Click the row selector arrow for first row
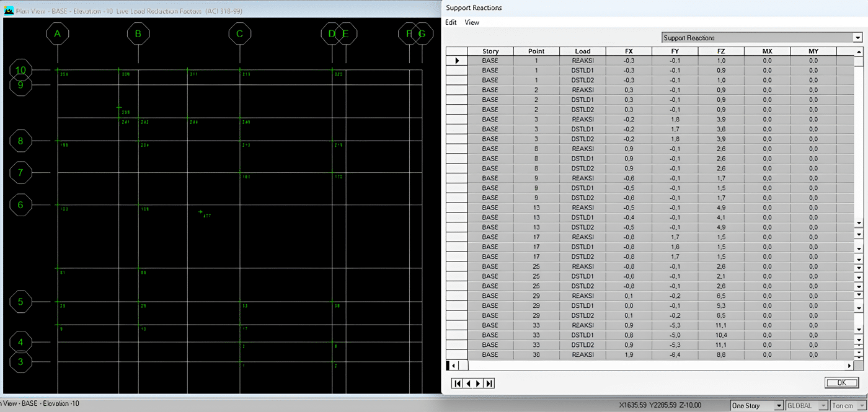Viewport: 868px width, 412px height. pyautogui.click(x=456, y=61)
